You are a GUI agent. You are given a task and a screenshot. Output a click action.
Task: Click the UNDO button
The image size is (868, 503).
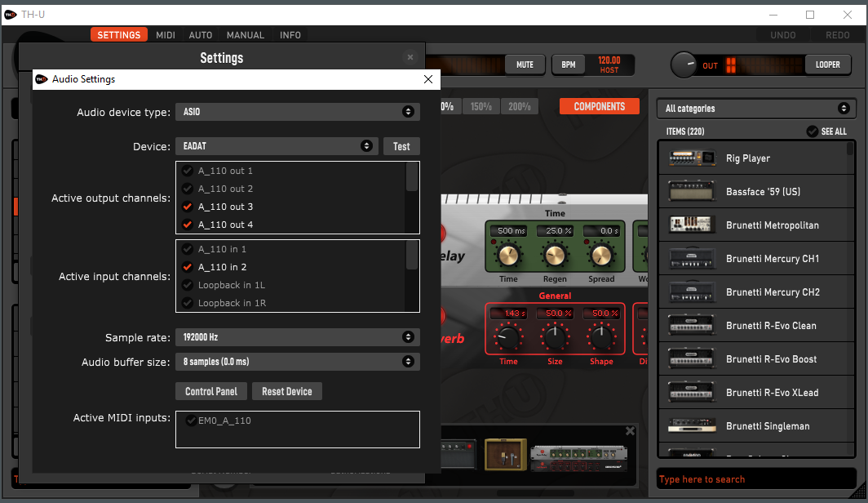[x=783, y=35]
